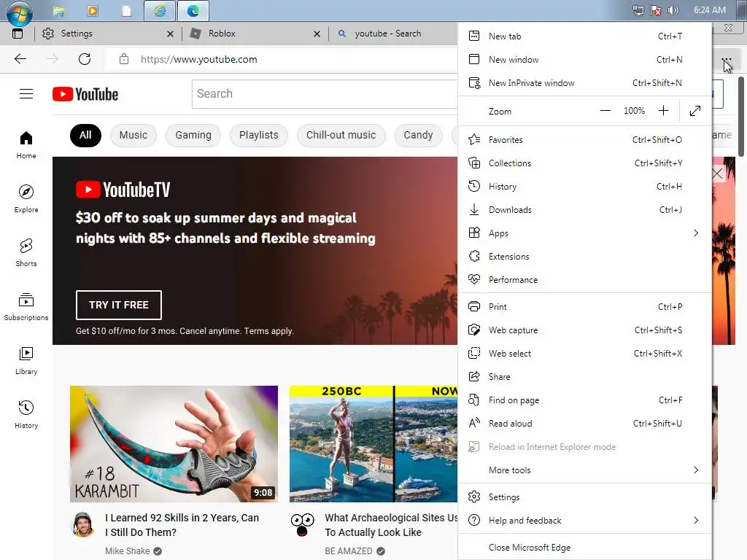Switch to the Roblox tab
Viewport: 747px width, 560px height.
pos(255,34)
